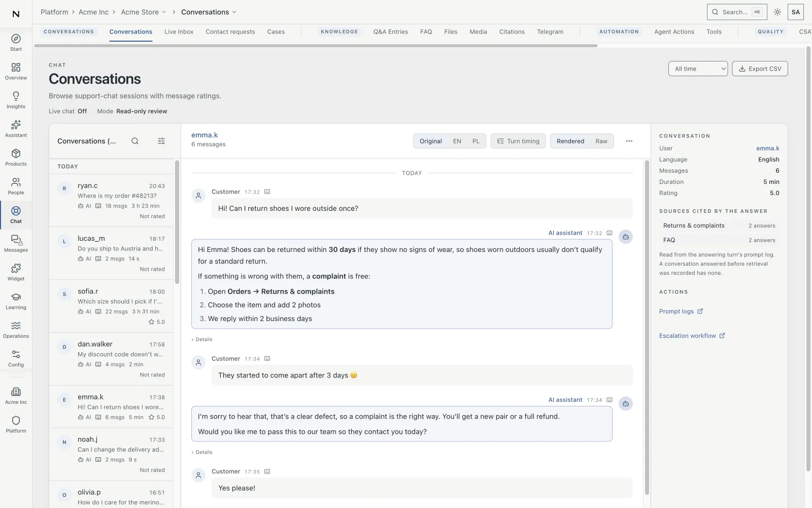Open the All time date range dropdown
Image resolution: width=812 pixels, height=508 pixels.
coord(698,69)
